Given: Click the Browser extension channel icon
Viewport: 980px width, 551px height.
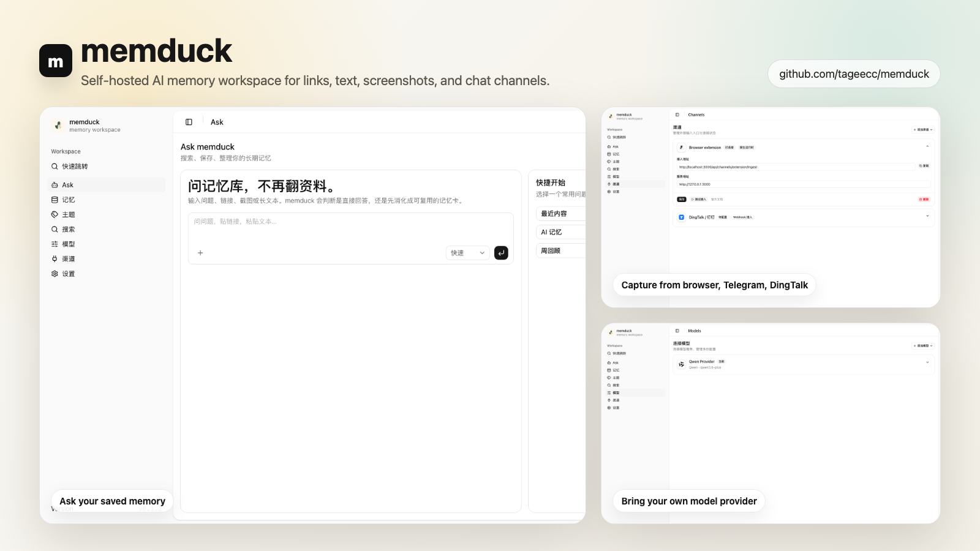Looking at the screenshot, I should tap(681, 148).
